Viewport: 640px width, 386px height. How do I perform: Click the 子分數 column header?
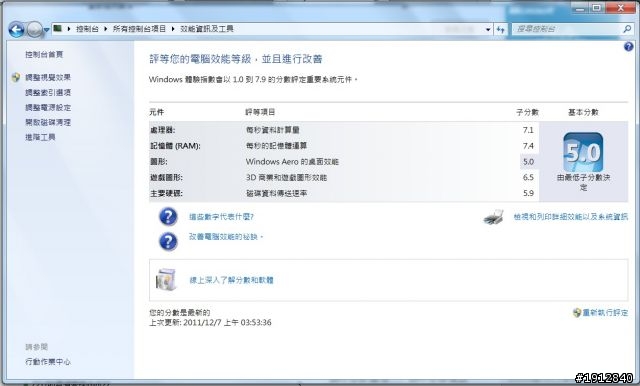pyautogui.click(x=527, y=112)
